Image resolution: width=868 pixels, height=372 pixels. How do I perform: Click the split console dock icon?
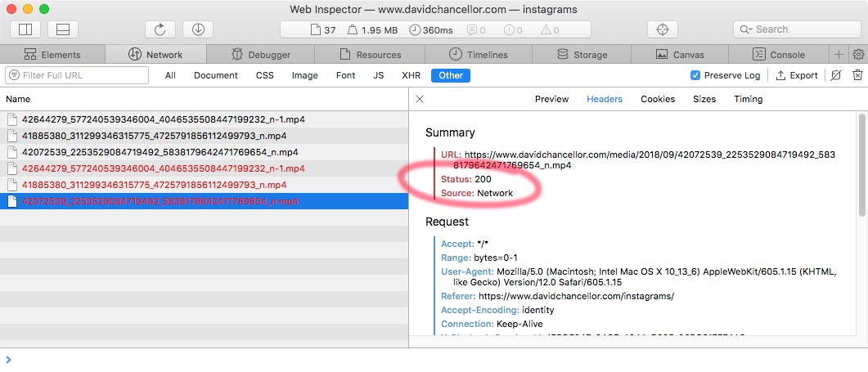pos(62,29)
